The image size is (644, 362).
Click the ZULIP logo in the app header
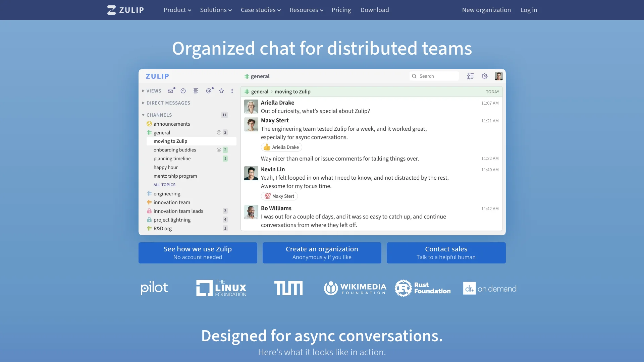157,76
